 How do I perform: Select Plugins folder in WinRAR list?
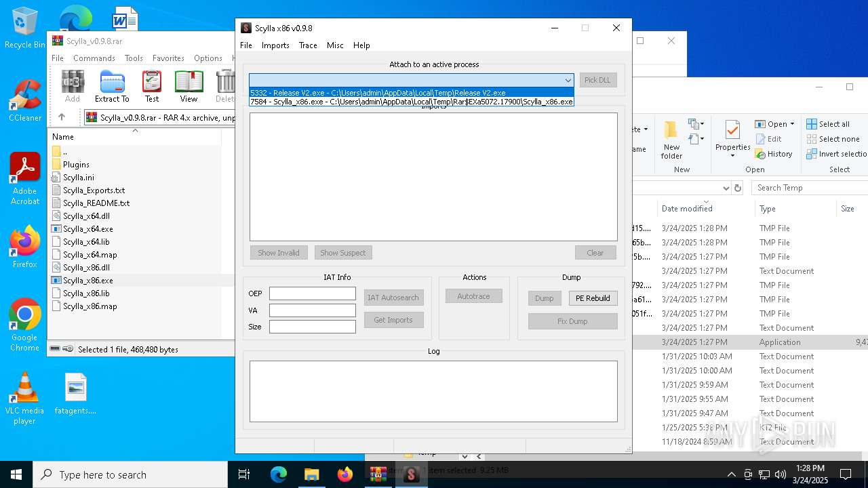(77, 165)
